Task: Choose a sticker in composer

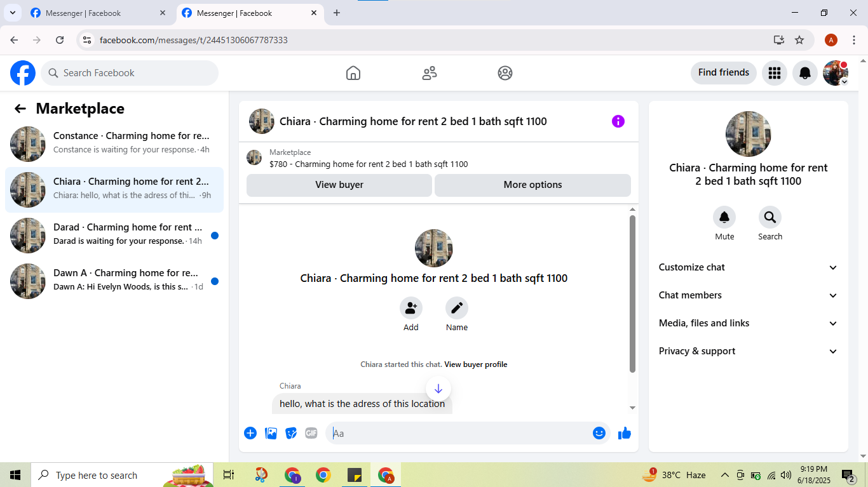Action: (291, 433)
